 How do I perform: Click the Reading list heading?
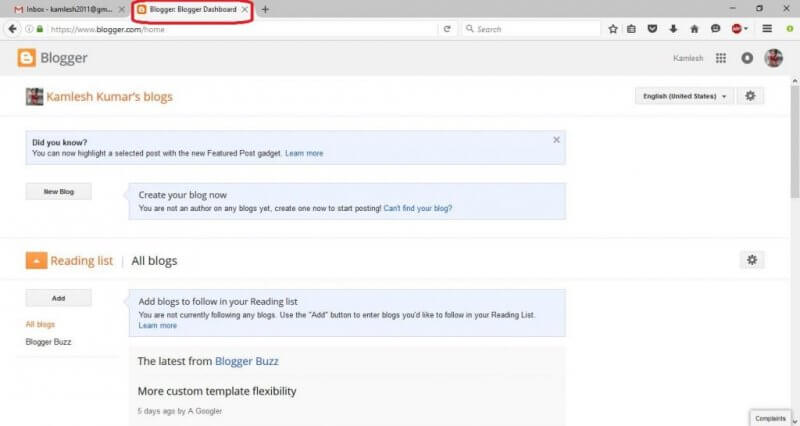click(82, 261)
